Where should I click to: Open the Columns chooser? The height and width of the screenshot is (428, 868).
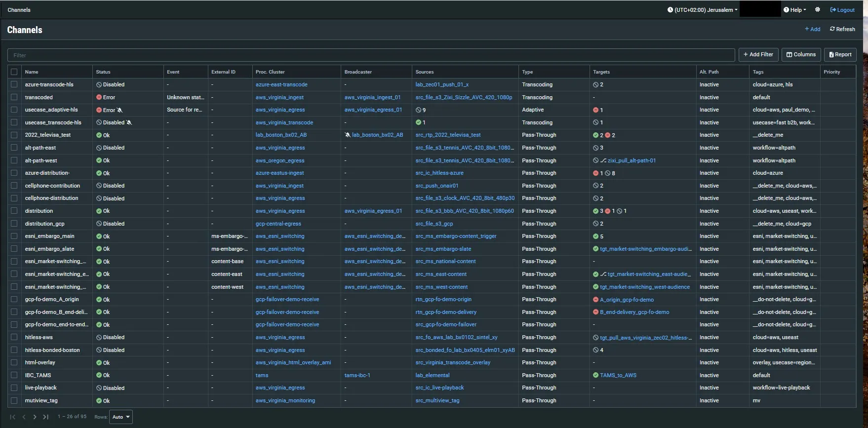click(x=801, y=55)
